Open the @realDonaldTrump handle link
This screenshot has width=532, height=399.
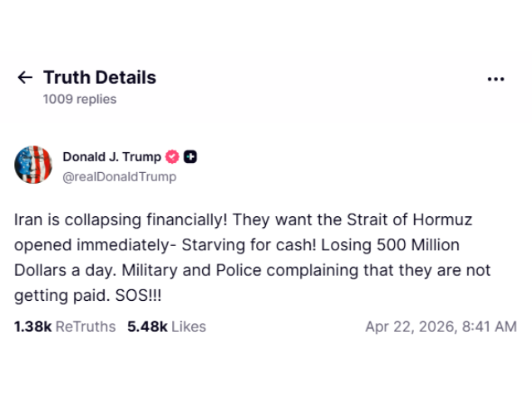click(120, 177)
